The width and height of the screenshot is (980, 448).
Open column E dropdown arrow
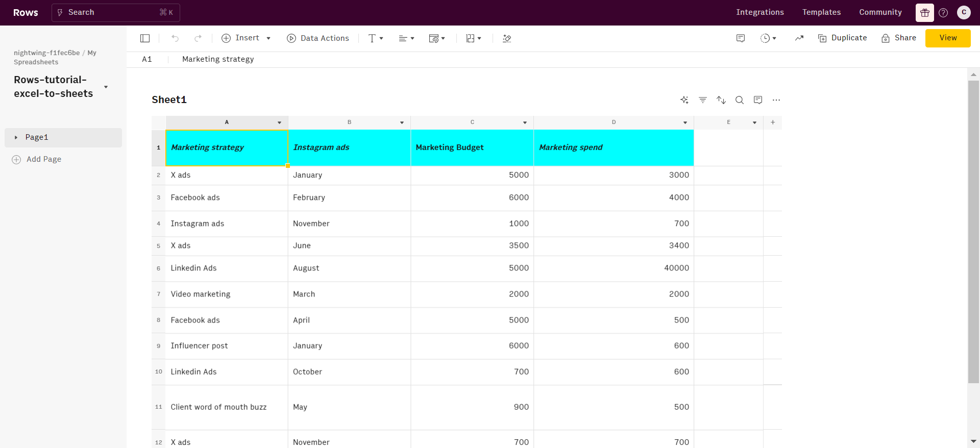pos(754,122)
